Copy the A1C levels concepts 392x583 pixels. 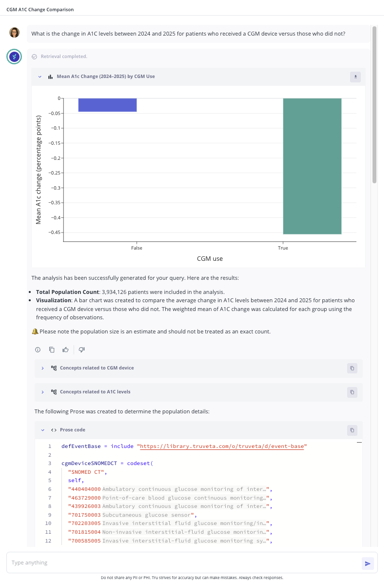click(352, 392)
